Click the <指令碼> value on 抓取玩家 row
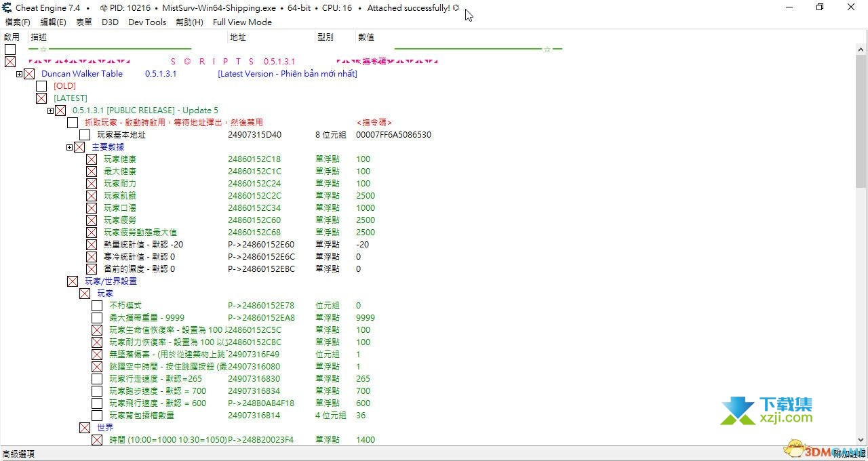Screen dimensions: 868x461 coord(374,123)
